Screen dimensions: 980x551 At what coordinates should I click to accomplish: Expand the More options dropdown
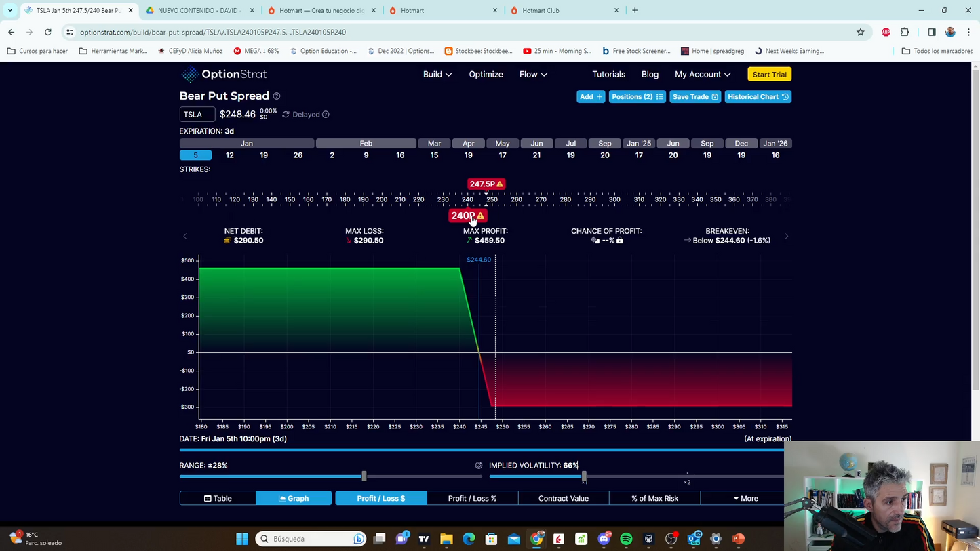(x=745, y=499)
